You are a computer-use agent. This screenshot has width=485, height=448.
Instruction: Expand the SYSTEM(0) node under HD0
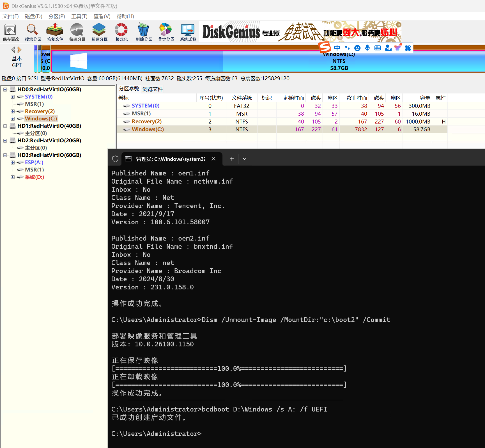[12, 97]
